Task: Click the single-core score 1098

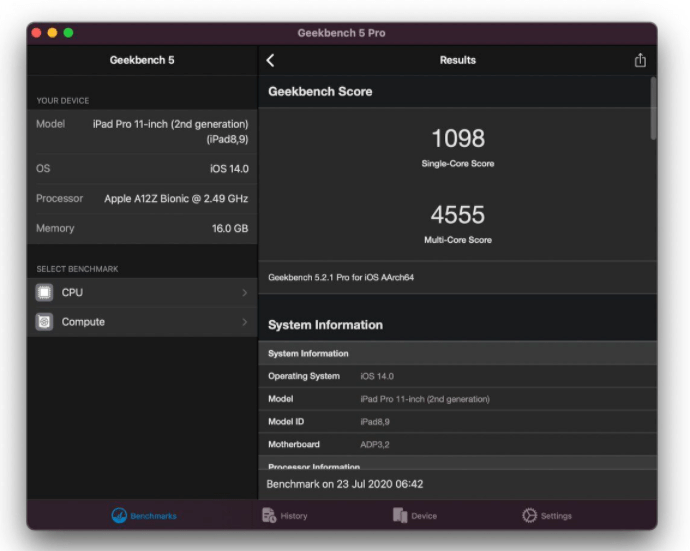Action: click(458, 138)
